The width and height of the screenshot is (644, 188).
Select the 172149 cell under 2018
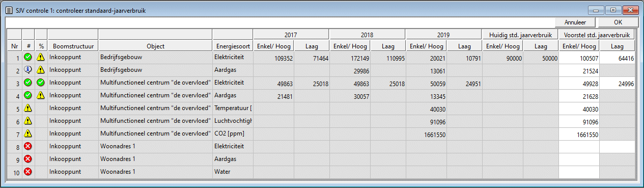point(350,58)
